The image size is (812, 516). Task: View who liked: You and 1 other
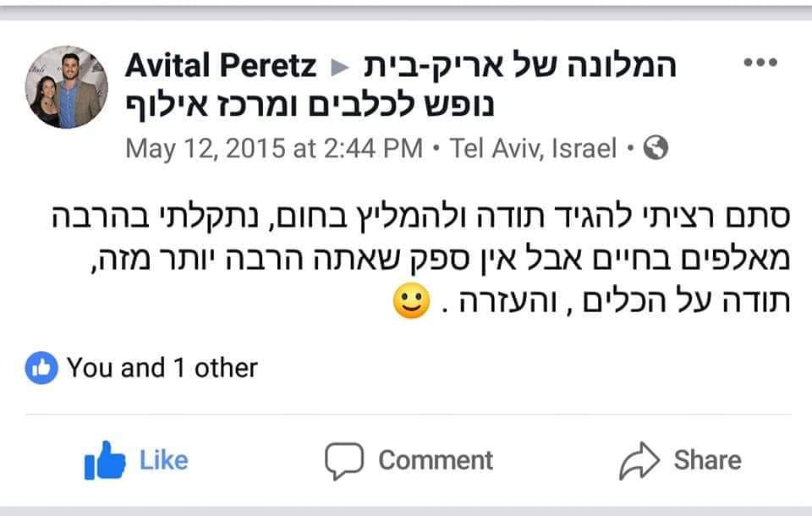point(162,368)
